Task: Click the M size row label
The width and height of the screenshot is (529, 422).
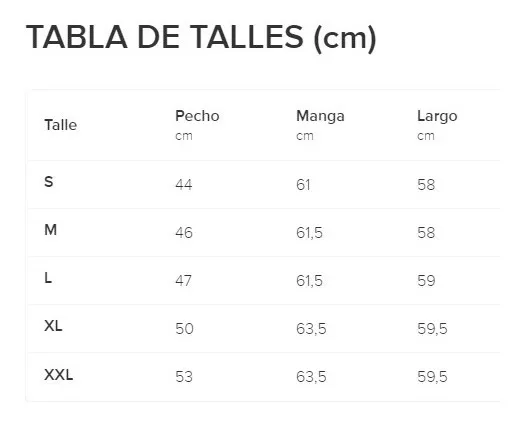Action: (51, 230)
